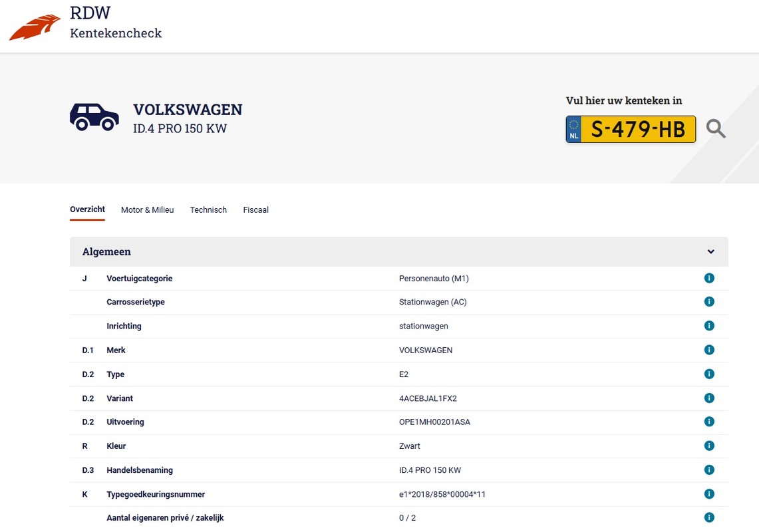Click the magnifying glass search icon

tap(716, 128)
